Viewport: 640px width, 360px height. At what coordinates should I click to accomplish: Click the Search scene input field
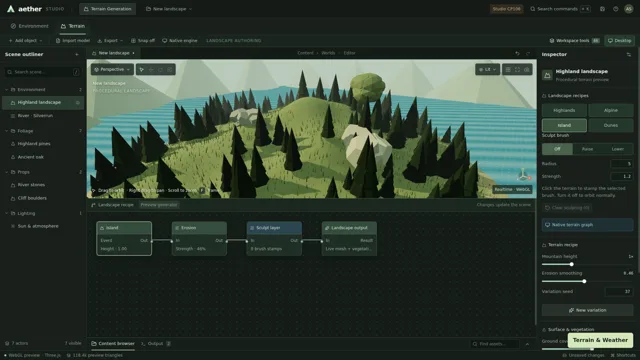[43, 72]
